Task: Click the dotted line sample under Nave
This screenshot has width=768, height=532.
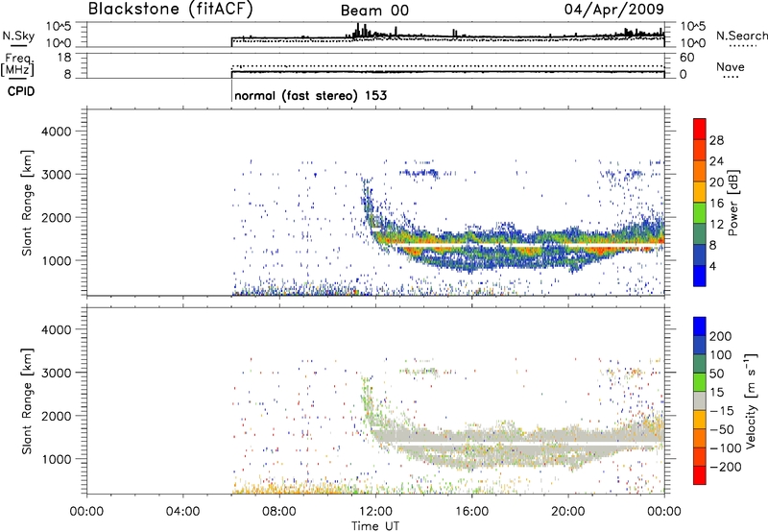Action: tap(731, 77)
